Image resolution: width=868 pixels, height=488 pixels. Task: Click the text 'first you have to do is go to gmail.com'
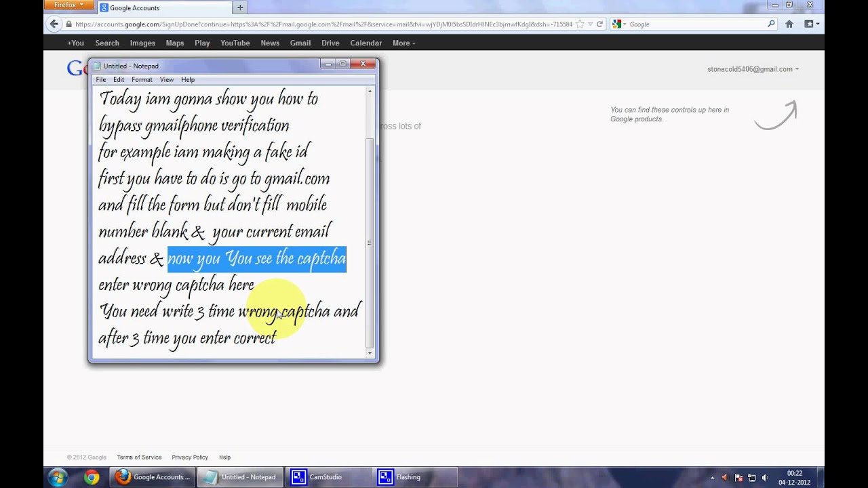(214, 179)
